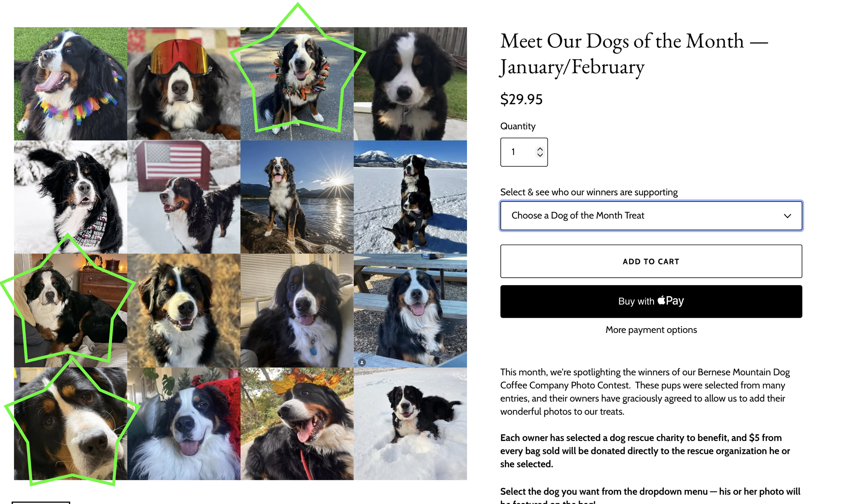This screenshot has width=851, height=504.
Task: Click the starred dog with flower wreath
Action: 297,84
